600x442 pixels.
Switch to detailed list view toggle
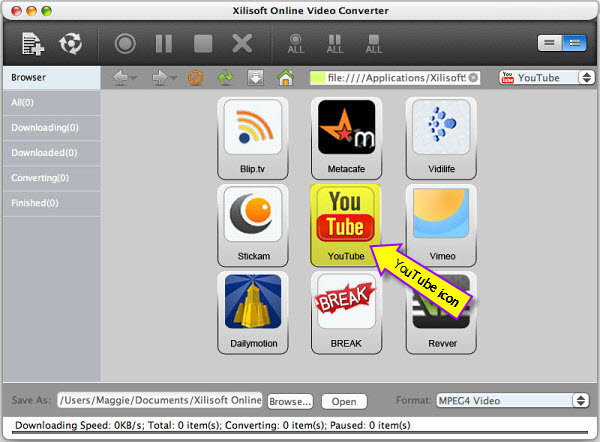(574, 43)
